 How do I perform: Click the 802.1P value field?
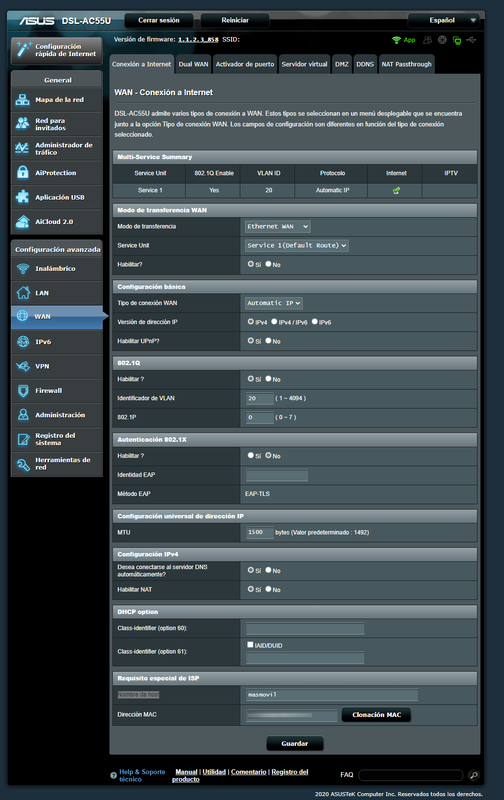click(x=260, y=417)
